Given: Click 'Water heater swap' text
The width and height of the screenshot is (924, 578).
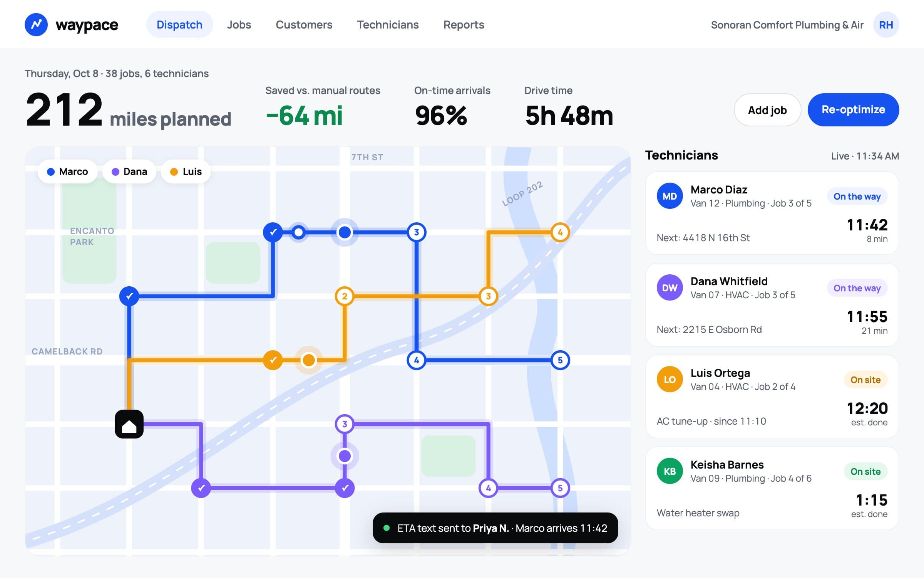Looking at the screenshot, I should pos(698,513).
